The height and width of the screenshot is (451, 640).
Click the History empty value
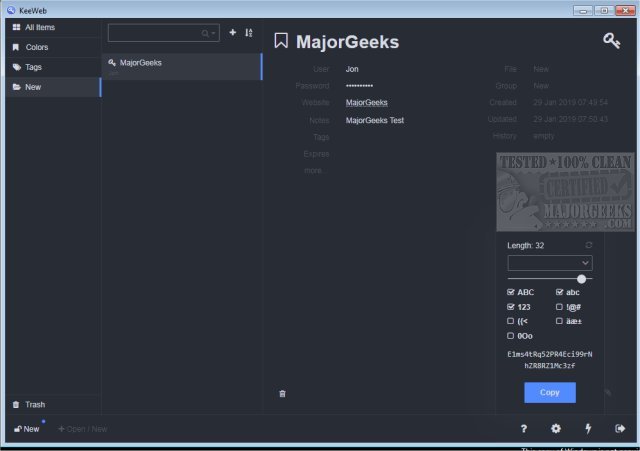(544, 136)
